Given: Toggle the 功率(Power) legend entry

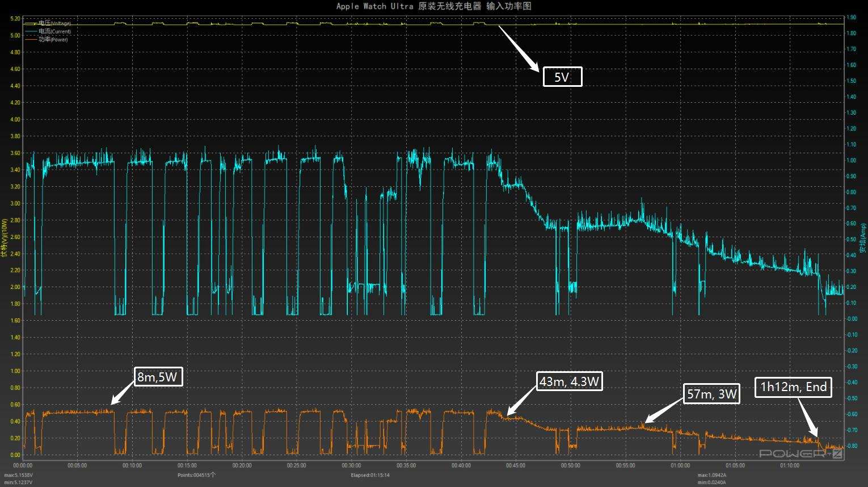Looking at the screenshot, I should tap(53, 40).
